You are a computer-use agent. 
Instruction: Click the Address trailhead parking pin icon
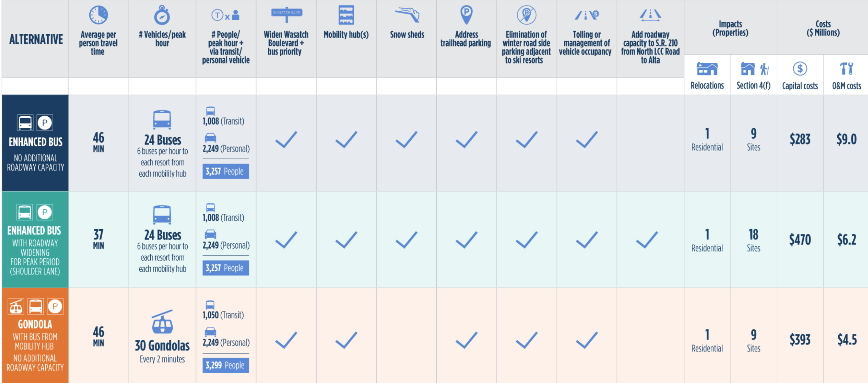(x=466, y=14)
